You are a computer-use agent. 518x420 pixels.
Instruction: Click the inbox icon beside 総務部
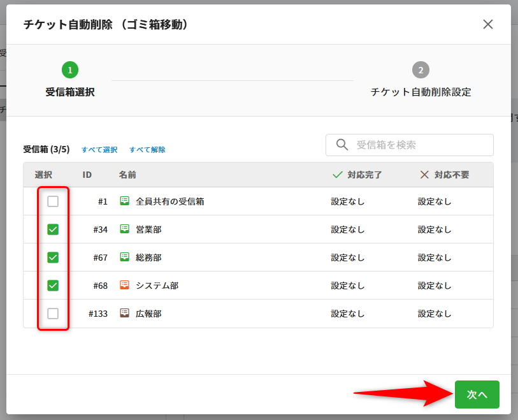[124, 257]
